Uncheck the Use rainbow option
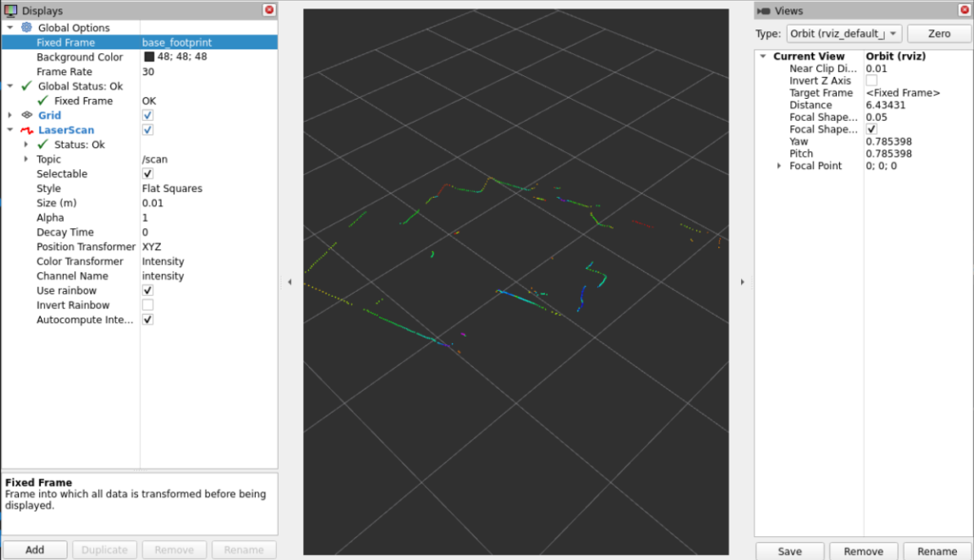Image resolution: width=974 pixels, height=560 pixels. [147, 291]
